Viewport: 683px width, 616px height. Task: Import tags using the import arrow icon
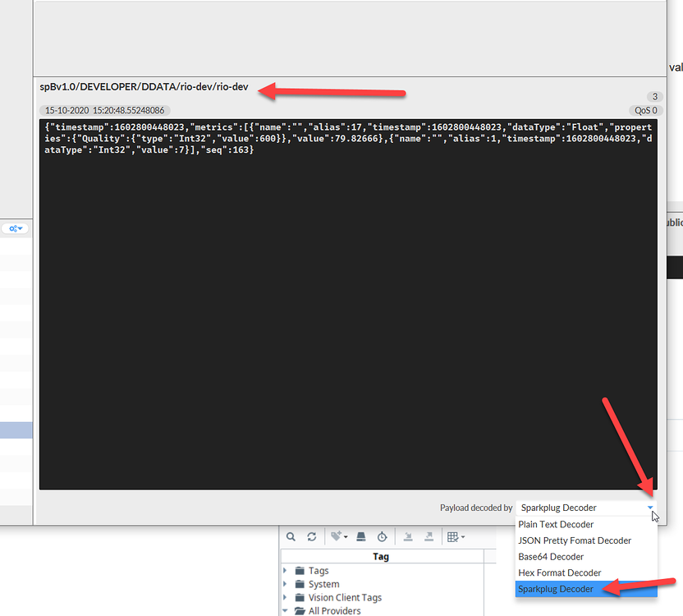[407, 536]
